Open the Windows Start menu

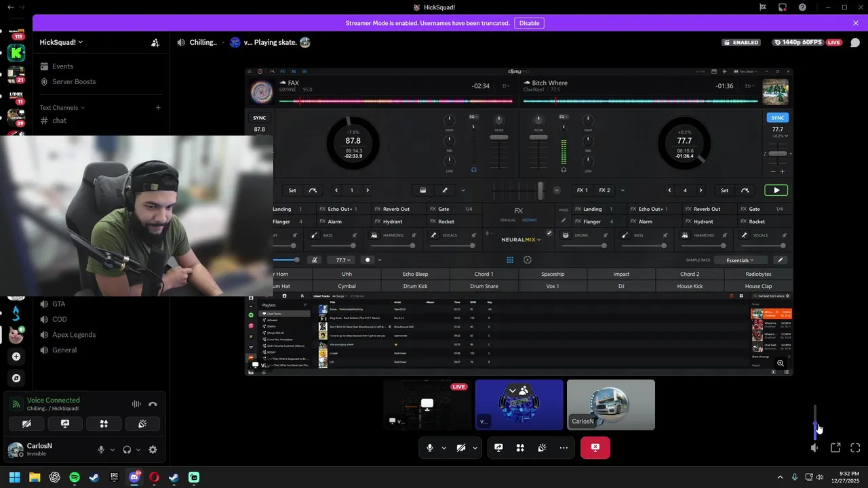pyautogui.click(x=14, y=477)
